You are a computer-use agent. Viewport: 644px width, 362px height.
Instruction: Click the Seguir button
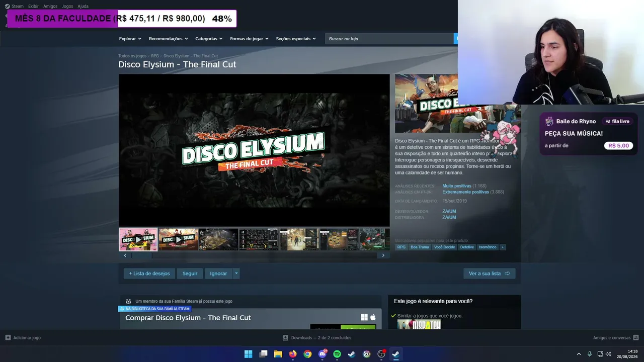[190, 274]
